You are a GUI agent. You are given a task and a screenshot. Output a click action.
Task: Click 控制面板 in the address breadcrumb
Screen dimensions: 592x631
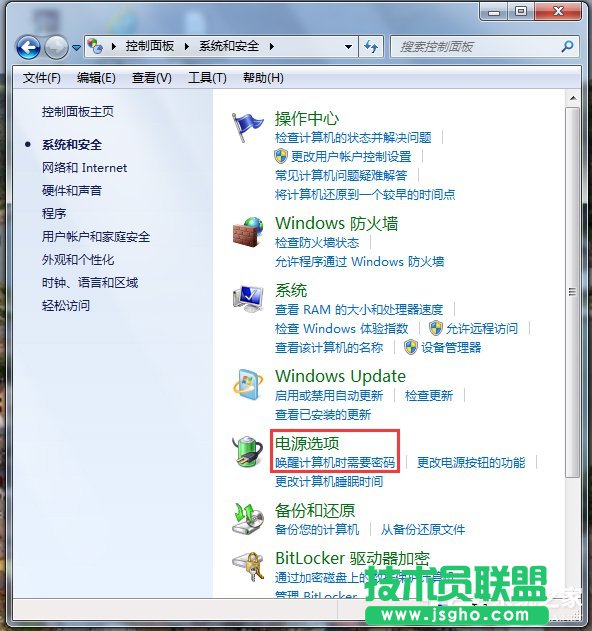pos(149,46)
